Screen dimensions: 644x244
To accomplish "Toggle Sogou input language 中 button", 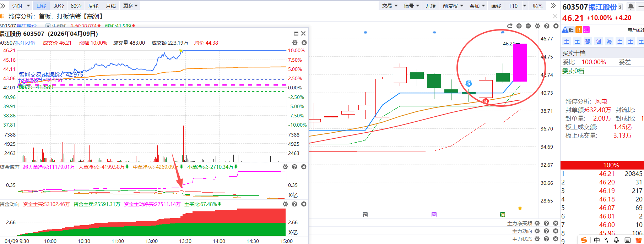I will [x=597, y=240].
